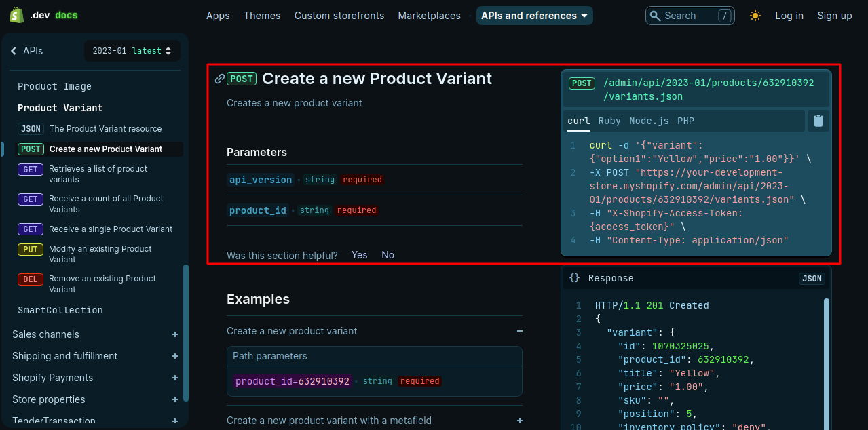This screenshot has width=868, height=430.
Task: Click the sidebar vertical scrollbar
Action: tap(186, 333)
